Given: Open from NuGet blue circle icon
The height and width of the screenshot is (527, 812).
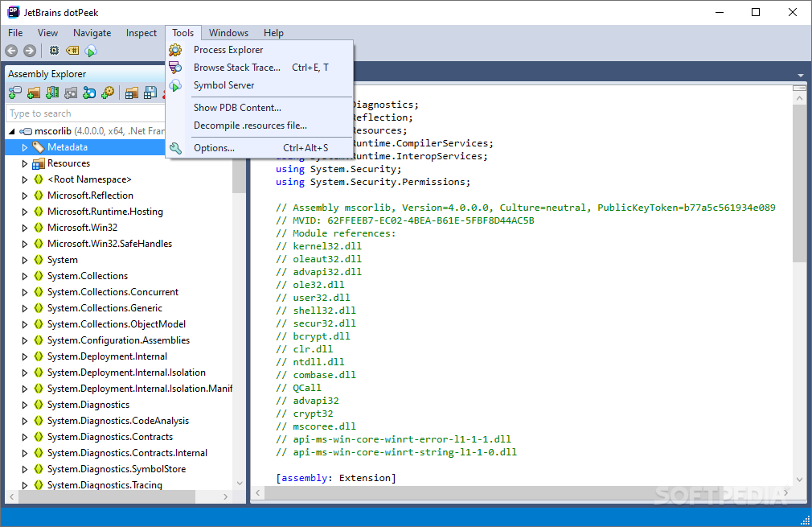Looking at the screenshot, I should click(x=89, y=93).
